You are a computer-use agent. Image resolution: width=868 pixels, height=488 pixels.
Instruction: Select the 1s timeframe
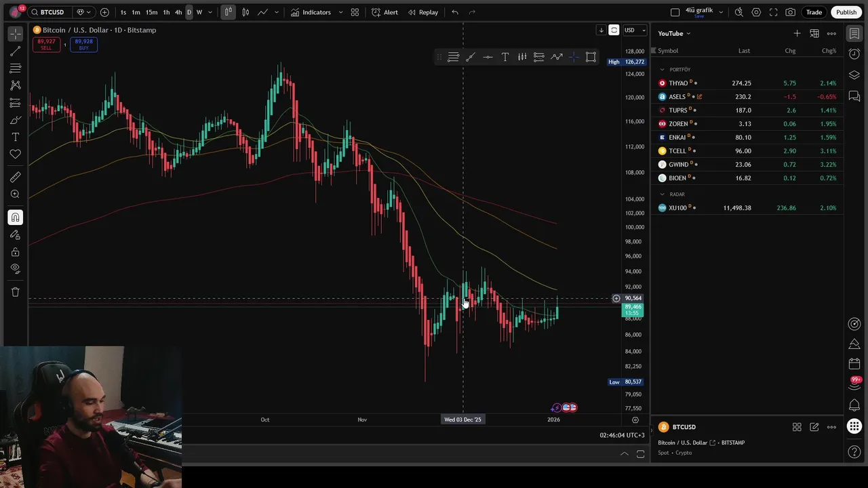[123, 12]
